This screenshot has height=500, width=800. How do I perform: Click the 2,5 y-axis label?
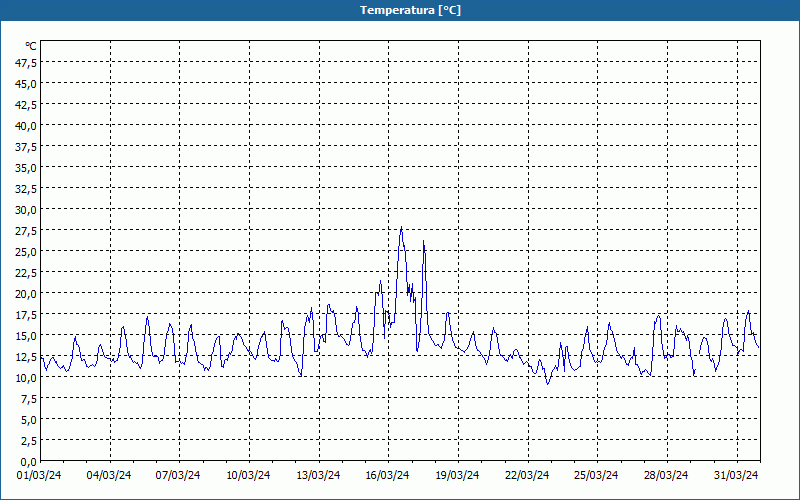coord(29,441)
